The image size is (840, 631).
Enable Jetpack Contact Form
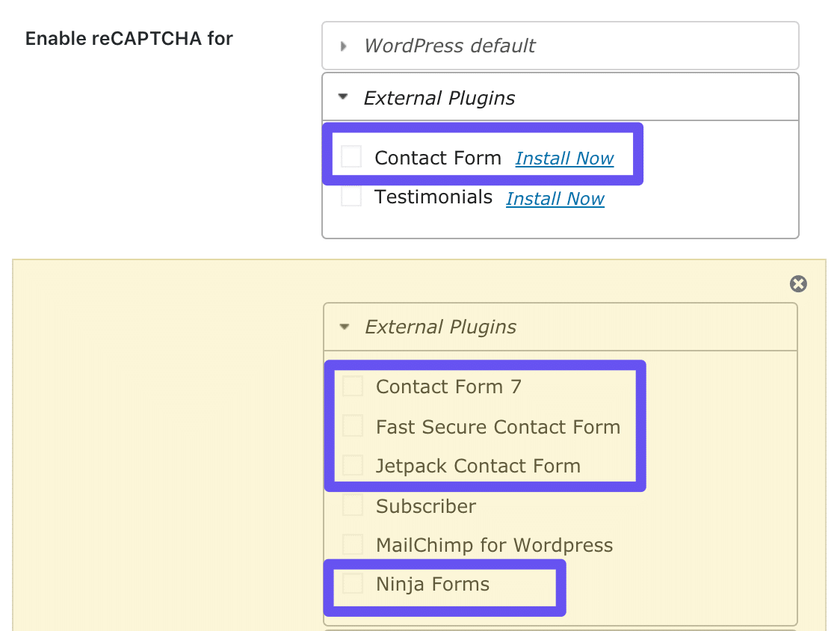[x=352, y=464]
